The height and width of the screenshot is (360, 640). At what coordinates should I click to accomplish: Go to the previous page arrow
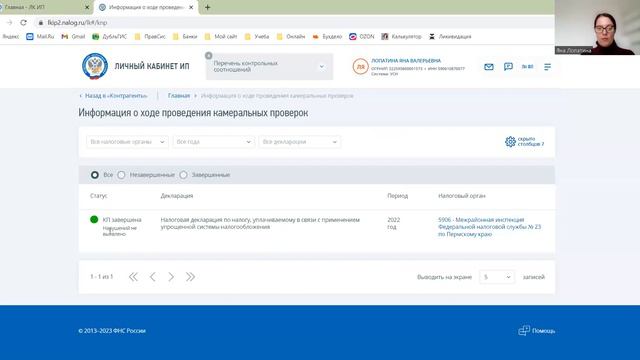coord(152,277)
